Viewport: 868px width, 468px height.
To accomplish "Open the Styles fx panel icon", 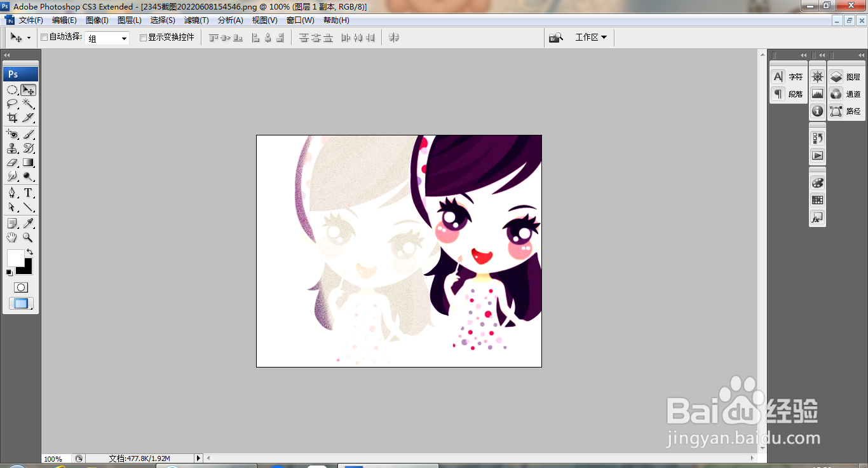I will click(818, 217).
